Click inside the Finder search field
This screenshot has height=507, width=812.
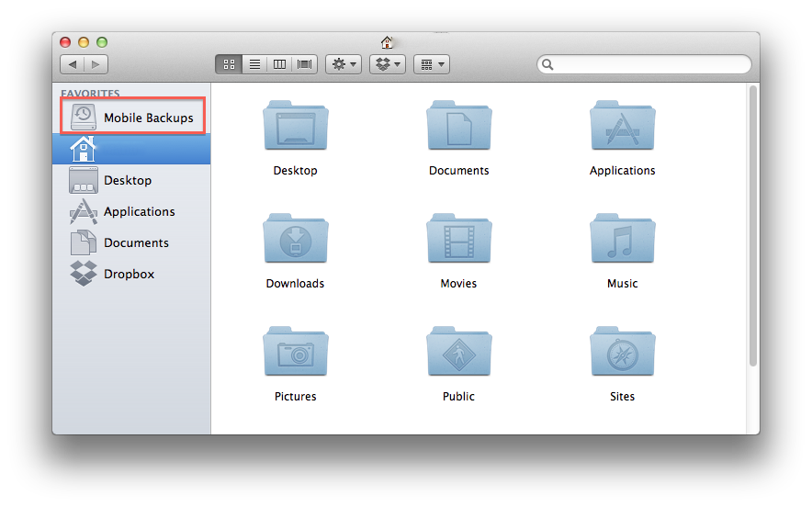click(x=644, y=64)
